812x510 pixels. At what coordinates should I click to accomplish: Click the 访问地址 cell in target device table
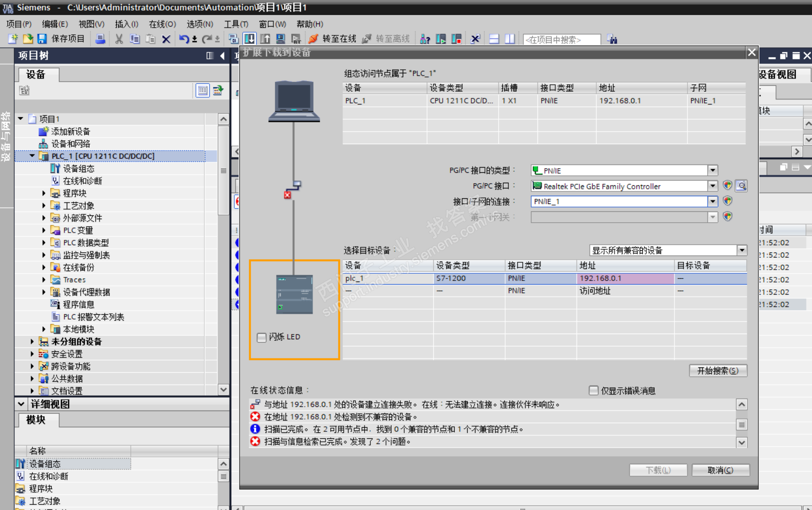626,291
